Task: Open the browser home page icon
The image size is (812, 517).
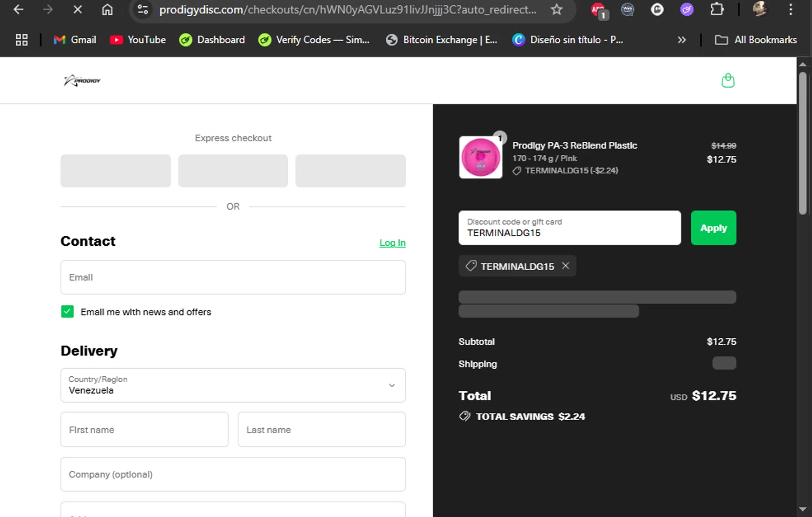Action: (107, 10)
